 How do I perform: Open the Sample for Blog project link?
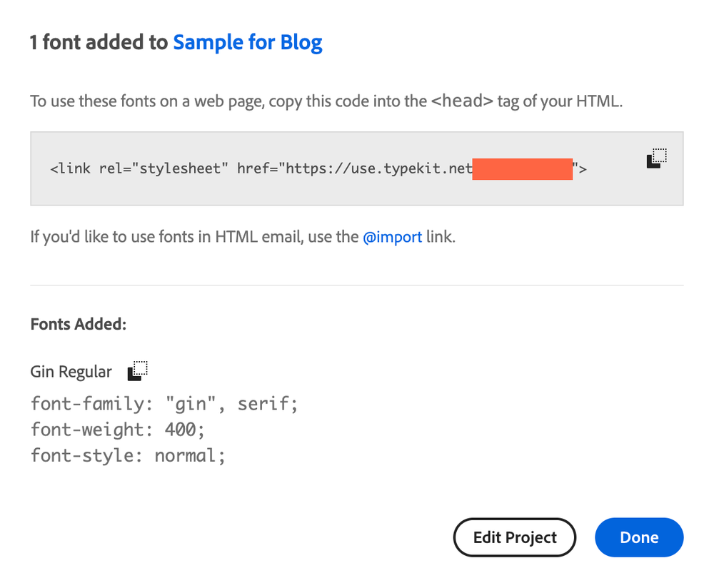click(x=248, y=43)
